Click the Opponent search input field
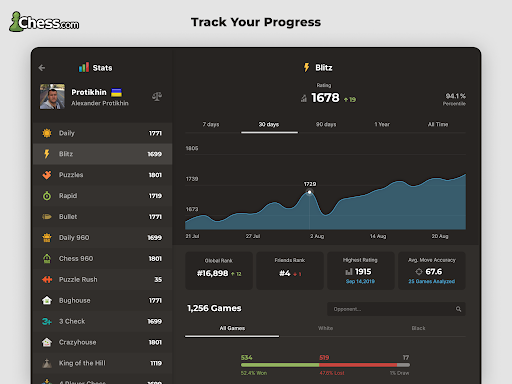This screenshot has height=384, width=512. [396, 309]
